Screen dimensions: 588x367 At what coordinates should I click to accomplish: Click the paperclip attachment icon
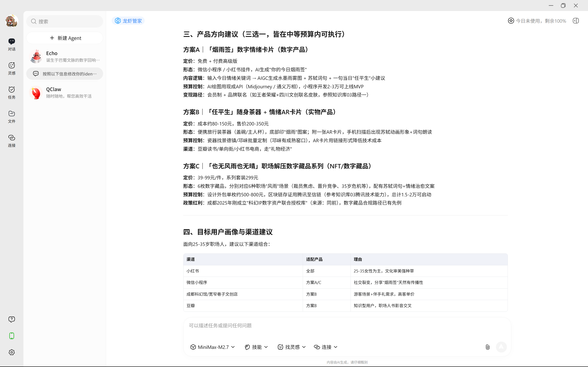pyautogui.click(x=488, y=347)
